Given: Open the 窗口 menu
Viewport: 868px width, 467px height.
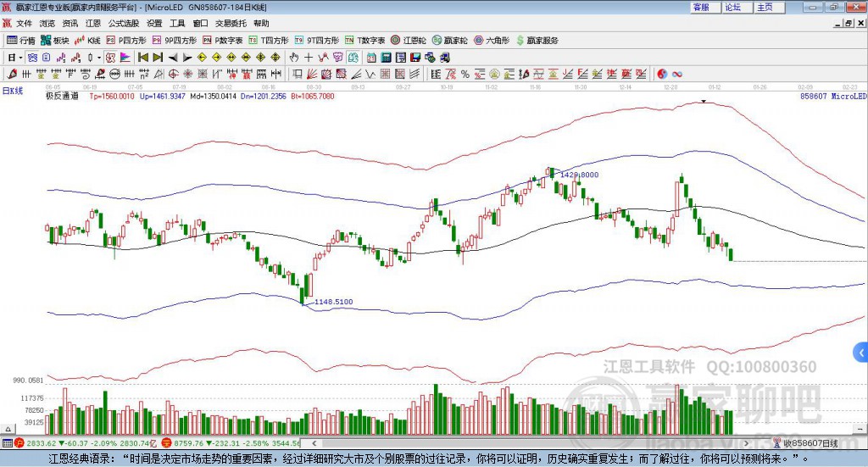Looking at the screenshot, I should (200, 23).
